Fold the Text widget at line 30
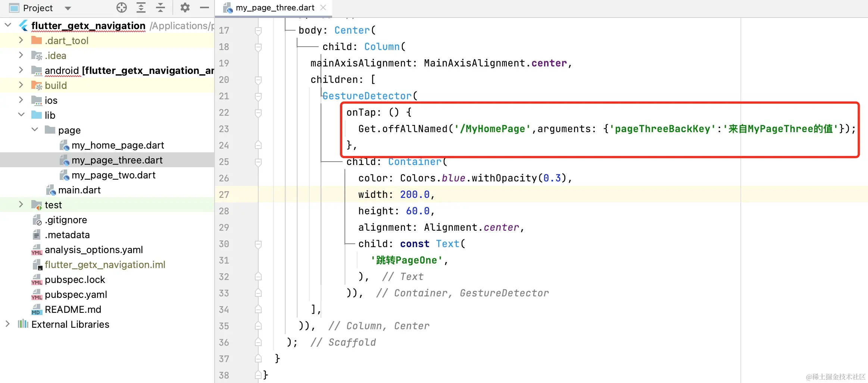Screen dimensions: 868x383 (258, 244)
